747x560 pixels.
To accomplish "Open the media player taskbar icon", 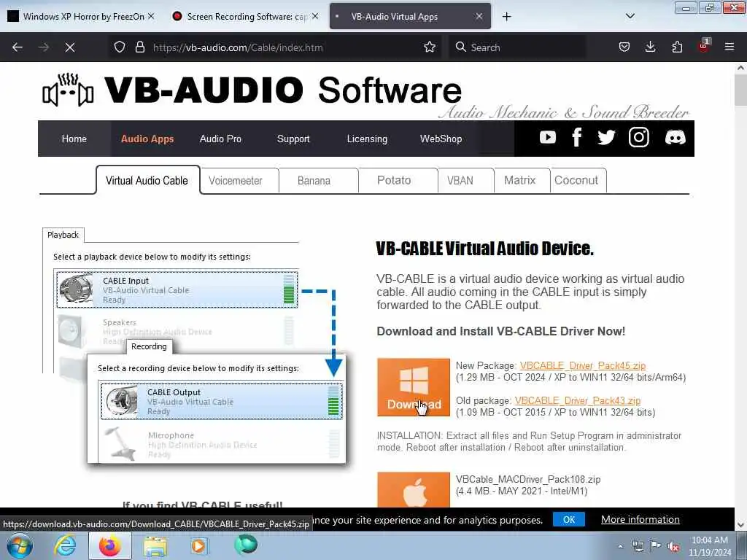I will tap(198, 545).
